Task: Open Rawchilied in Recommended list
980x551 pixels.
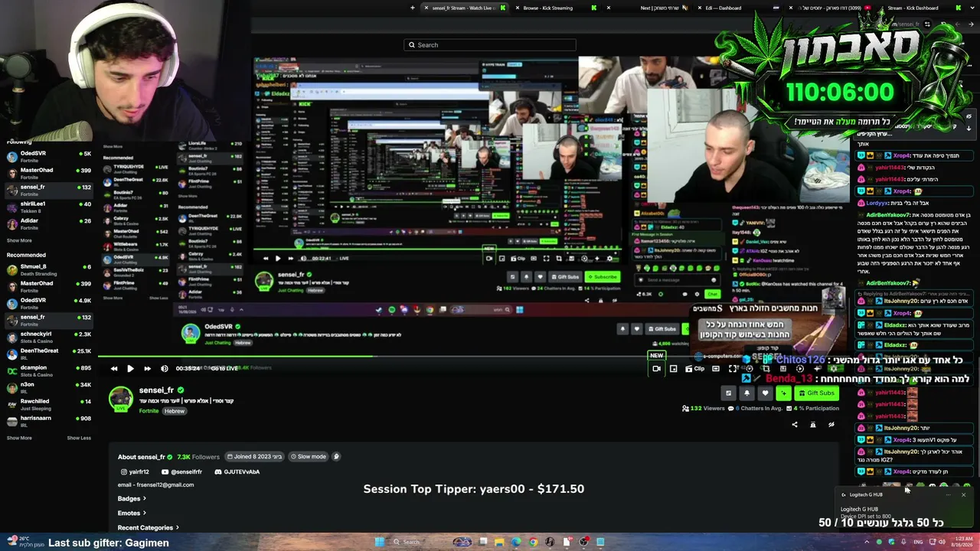Action: click(x=49, y=404)
